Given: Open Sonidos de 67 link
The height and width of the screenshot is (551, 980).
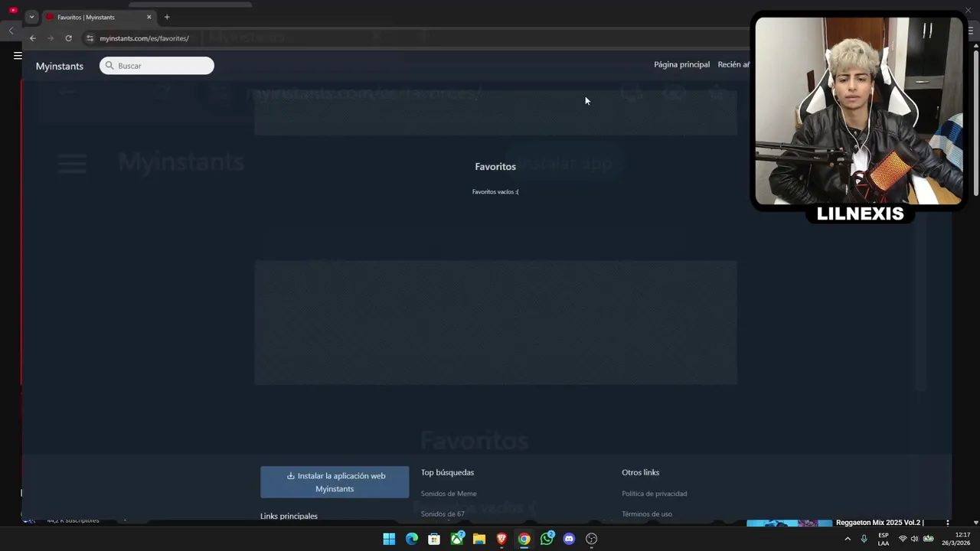Looking at the screenshot, I should 443,514.
